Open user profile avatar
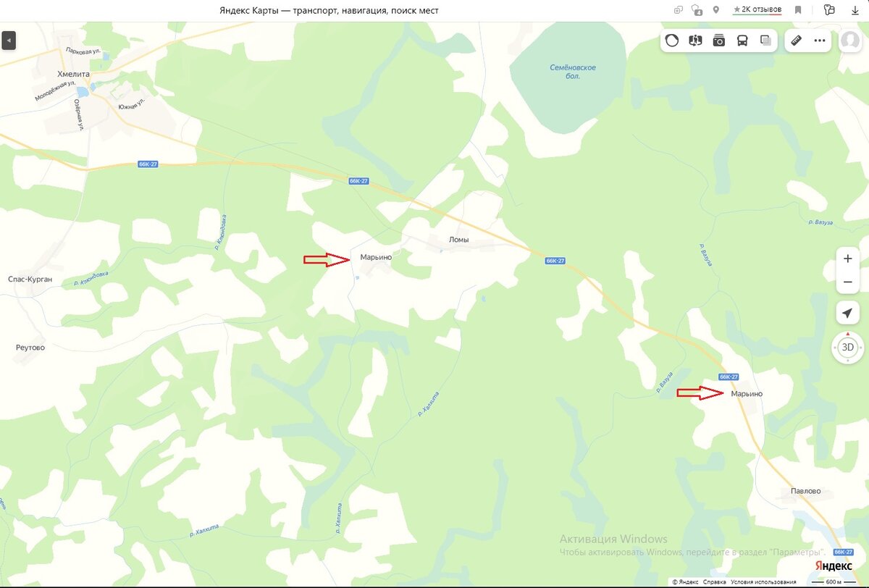869x588 pixels. coord(849,41)
